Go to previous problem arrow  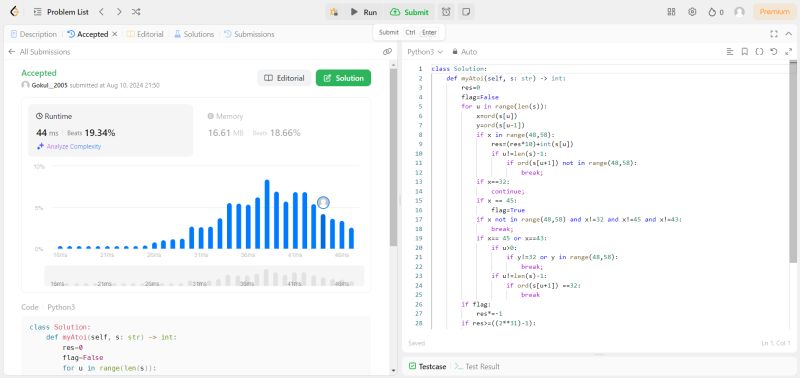point(102,12)
